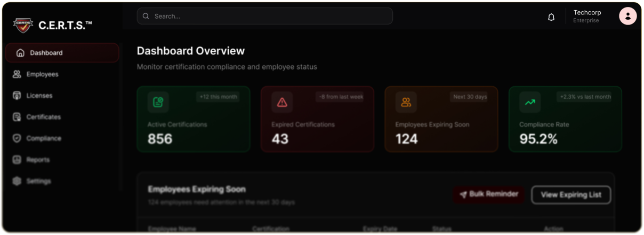Click the Active Certifications card icon
This screenshot has height=235, width=644.
(x=158, y=102)
